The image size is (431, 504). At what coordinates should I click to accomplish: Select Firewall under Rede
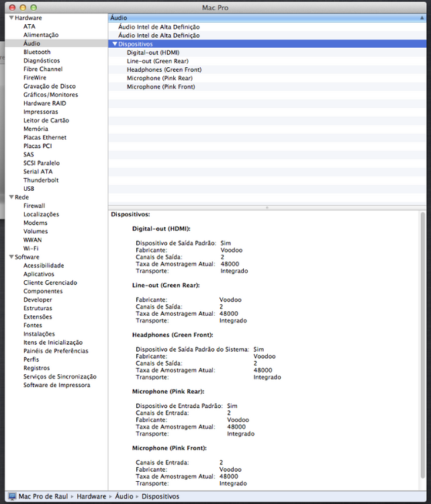tap(34, 206)
